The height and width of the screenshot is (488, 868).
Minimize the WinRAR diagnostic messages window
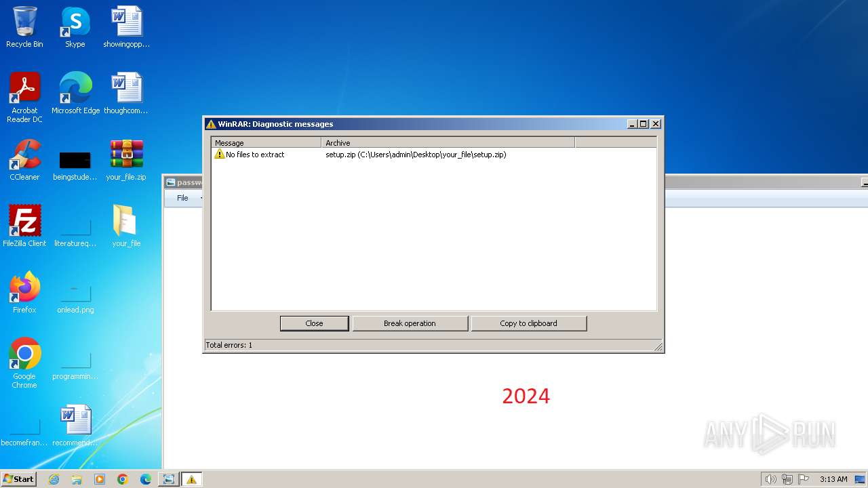[633, 124]
